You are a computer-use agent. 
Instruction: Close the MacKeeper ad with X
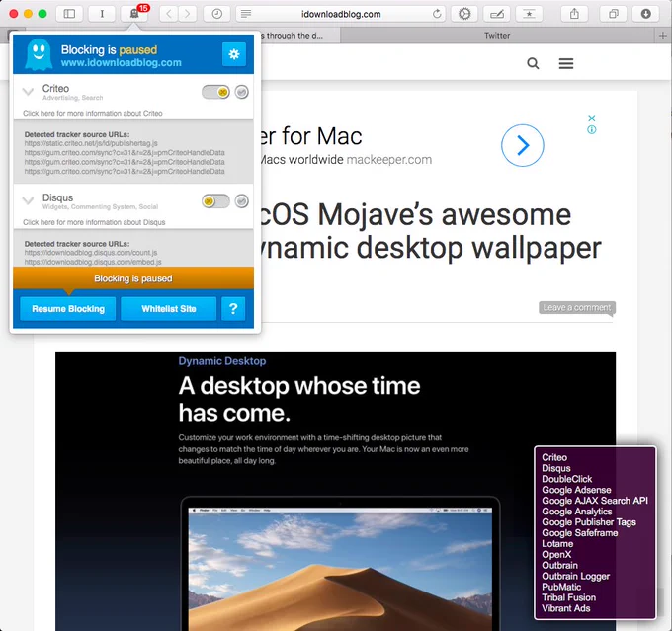[x=592, y=118]
